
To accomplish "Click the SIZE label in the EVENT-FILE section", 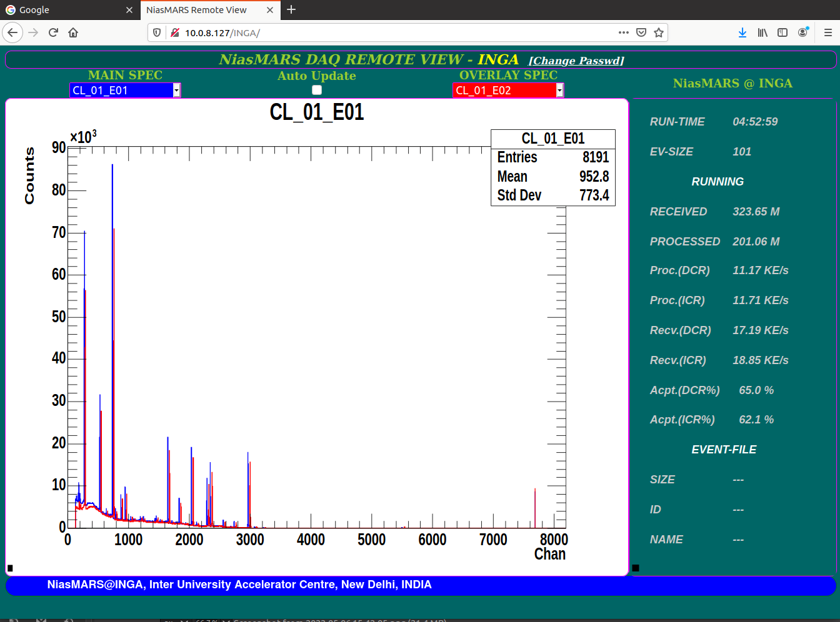I will coord(662,480).
